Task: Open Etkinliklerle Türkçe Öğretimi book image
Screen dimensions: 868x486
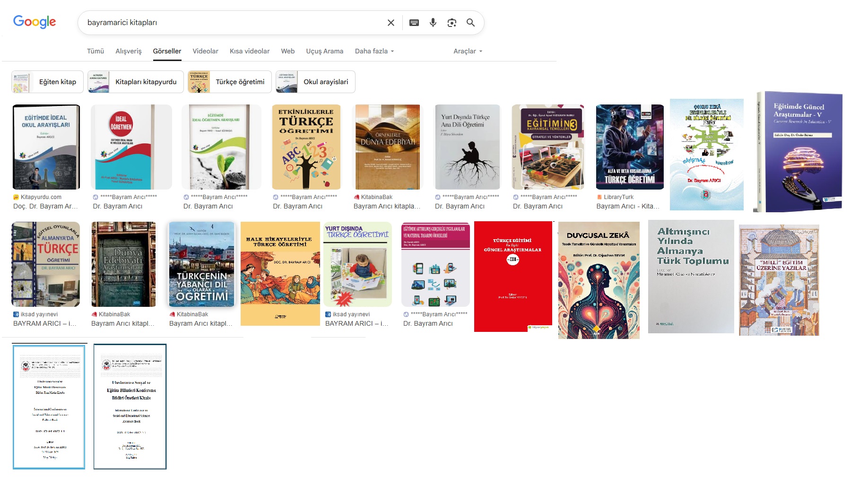Action: tap(306, 147)
